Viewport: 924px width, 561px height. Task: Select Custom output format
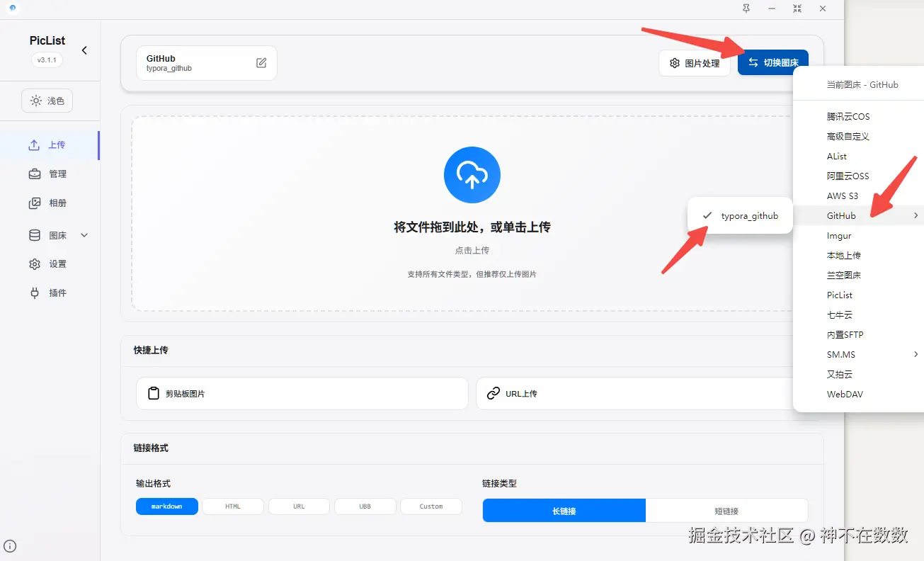click(x=431, y=506)
